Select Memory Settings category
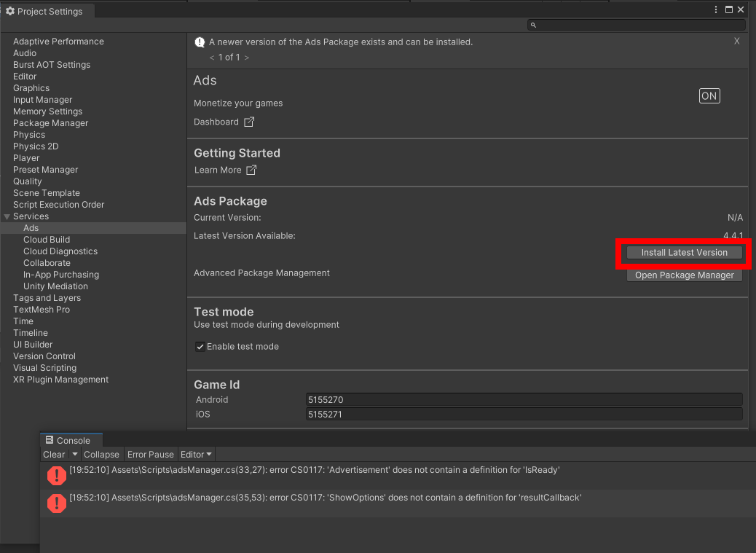Screen dimensions: 756x553 point(48,111)
